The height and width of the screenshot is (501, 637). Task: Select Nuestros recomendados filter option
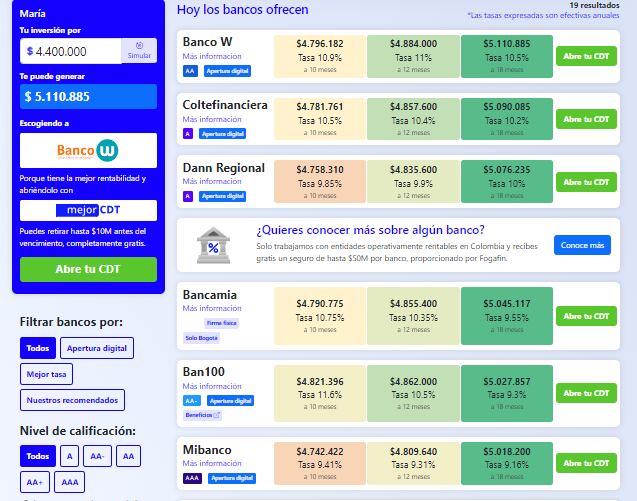point(72,400)
